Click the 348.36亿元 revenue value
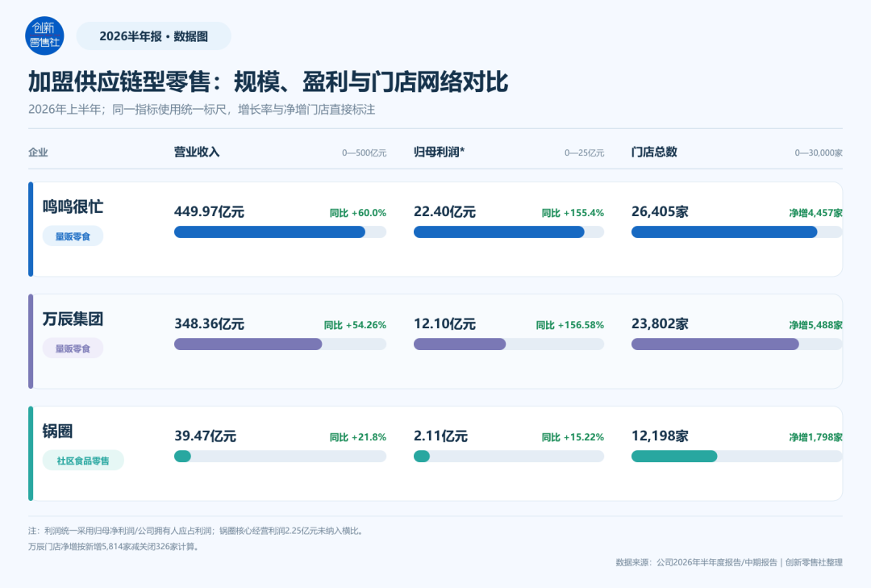This screenshot has height=588, width=871. click(209, 324)
